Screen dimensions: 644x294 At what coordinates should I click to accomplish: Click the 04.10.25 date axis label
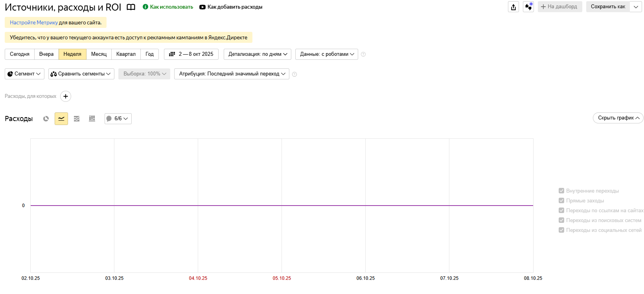[198, 278]
